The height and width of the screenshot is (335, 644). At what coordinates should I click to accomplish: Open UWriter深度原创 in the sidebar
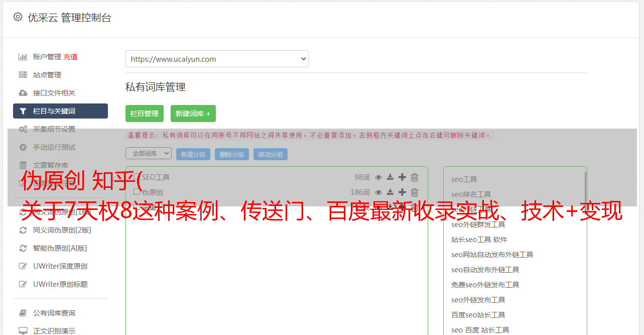pos(60,266)
